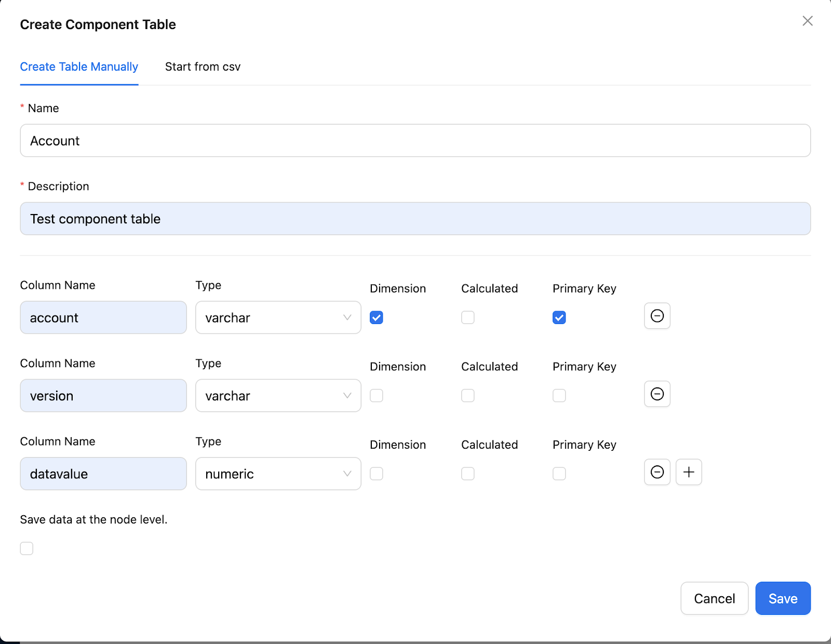The height and width of the screenshot is (644, 831).
Task: Close the Create Component Table dialog
Action: click(808, 21)
